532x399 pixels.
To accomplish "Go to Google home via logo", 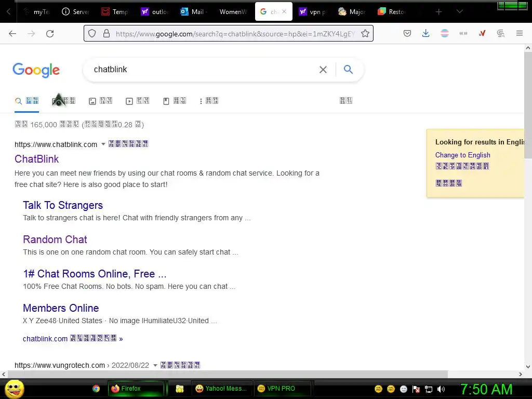I will [36, 70].
